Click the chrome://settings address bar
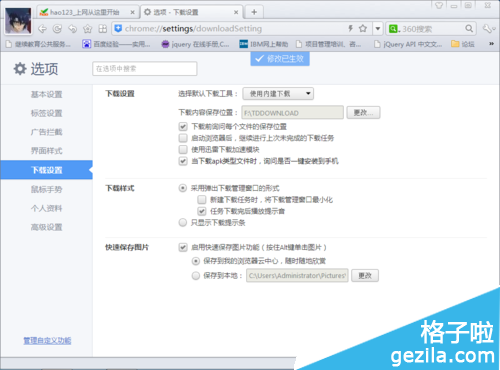This screenshot has width=500, height=370. coord(234,29)
